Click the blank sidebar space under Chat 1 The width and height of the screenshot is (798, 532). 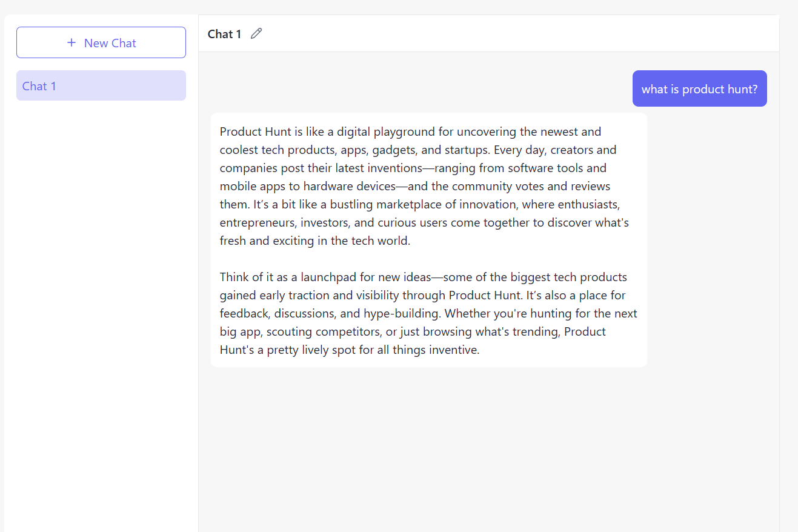[101, 303]
